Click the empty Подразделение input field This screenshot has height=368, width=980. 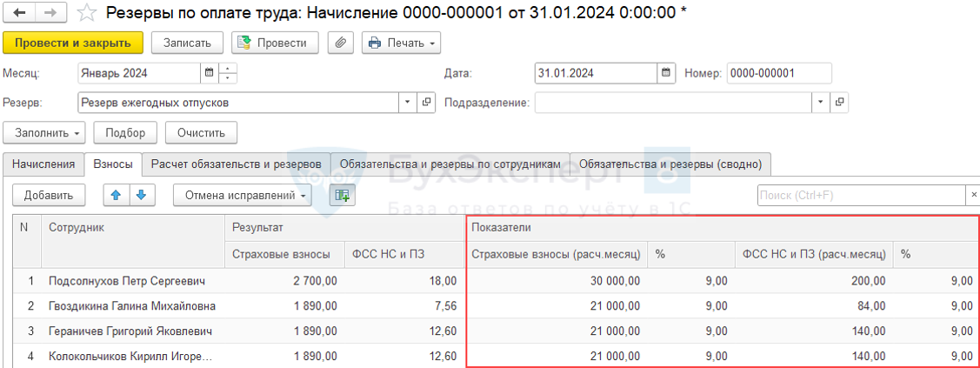click(673, 103)
